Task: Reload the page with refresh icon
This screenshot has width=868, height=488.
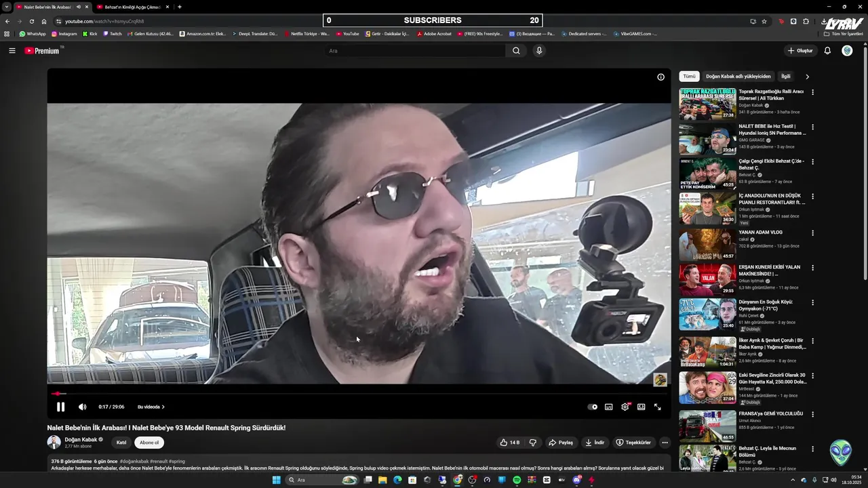Action: click(31, 21)
